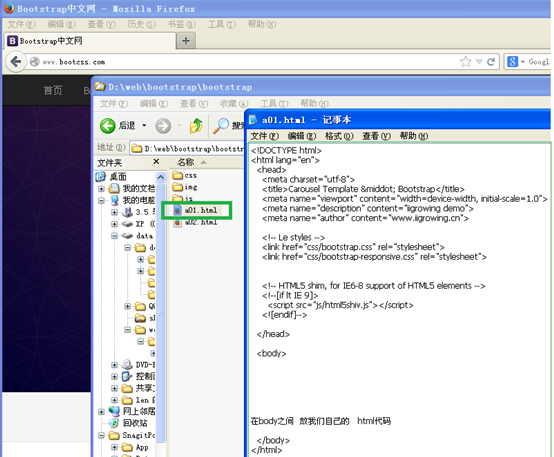Select 网上邻居 icon in folder tree

tap(114, 411)
